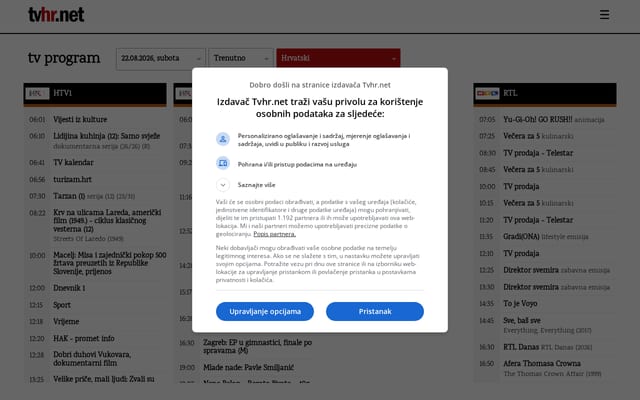Select Večera za 5 at 08:45
Viewport: 640px width, 400px height.
[538, 169]
